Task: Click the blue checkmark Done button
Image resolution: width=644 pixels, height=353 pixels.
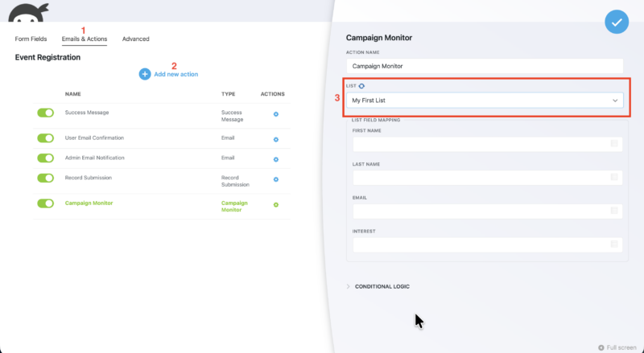Action: pos(617,22)
